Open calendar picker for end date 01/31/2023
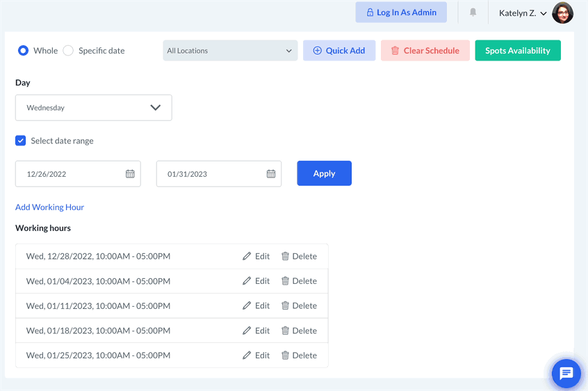The height and width of the screenshot is (391, 588). (271, 174)
